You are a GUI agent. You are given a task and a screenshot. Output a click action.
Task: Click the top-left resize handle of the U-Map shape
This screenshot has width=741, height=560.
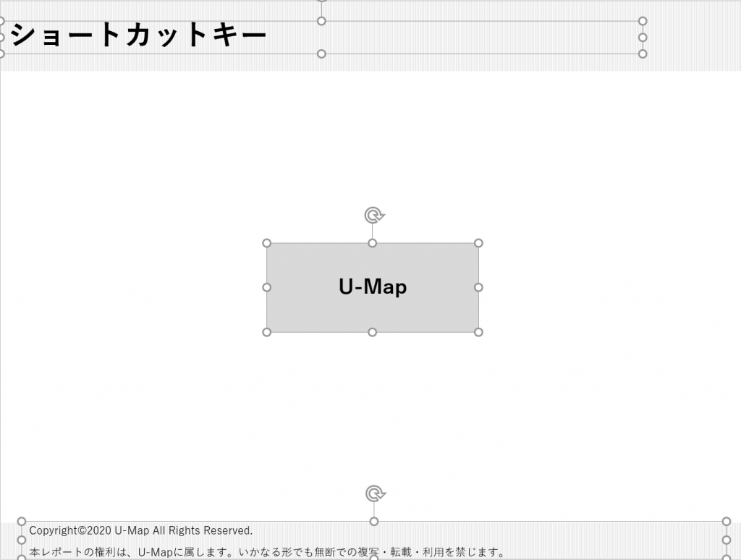[266, 243]
